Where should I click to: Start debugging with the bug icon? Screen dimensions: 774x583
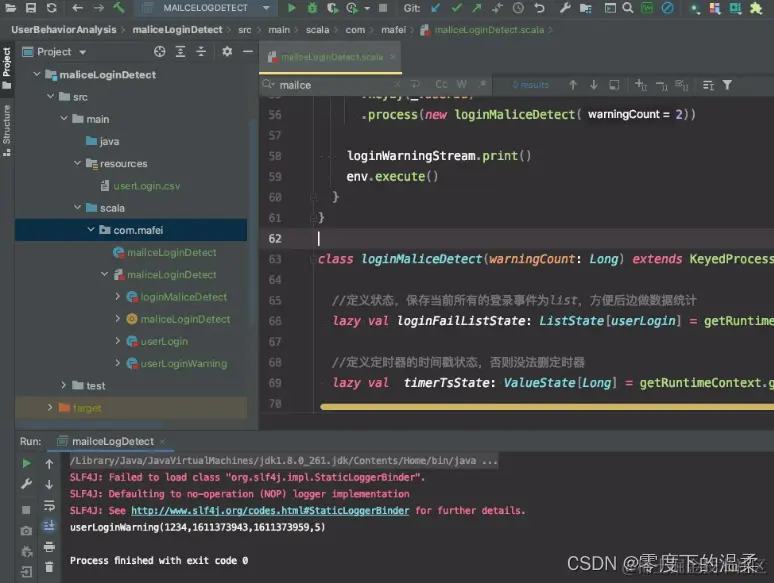tap(312, 7)
